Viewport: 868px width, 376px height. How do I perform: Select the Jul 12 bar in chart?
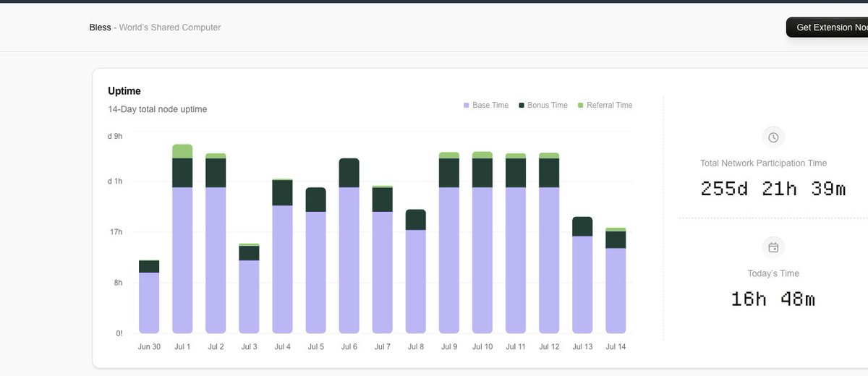(548, 243)
